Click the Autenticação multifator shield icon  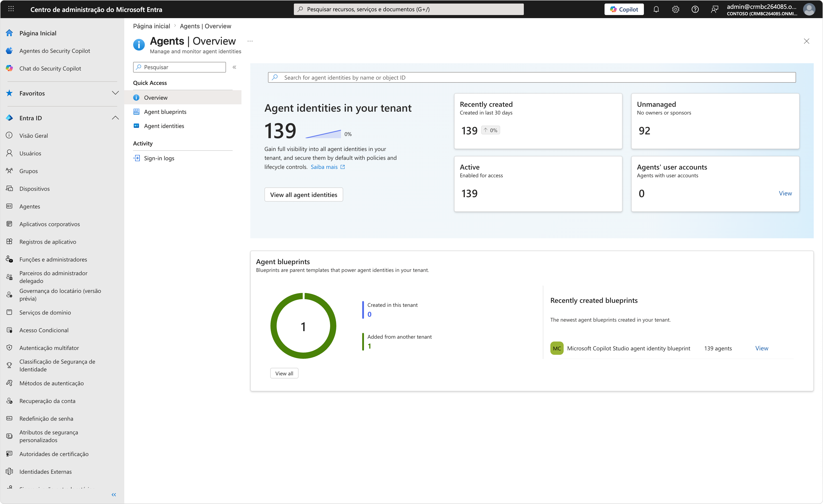click(x=9, y=348)
